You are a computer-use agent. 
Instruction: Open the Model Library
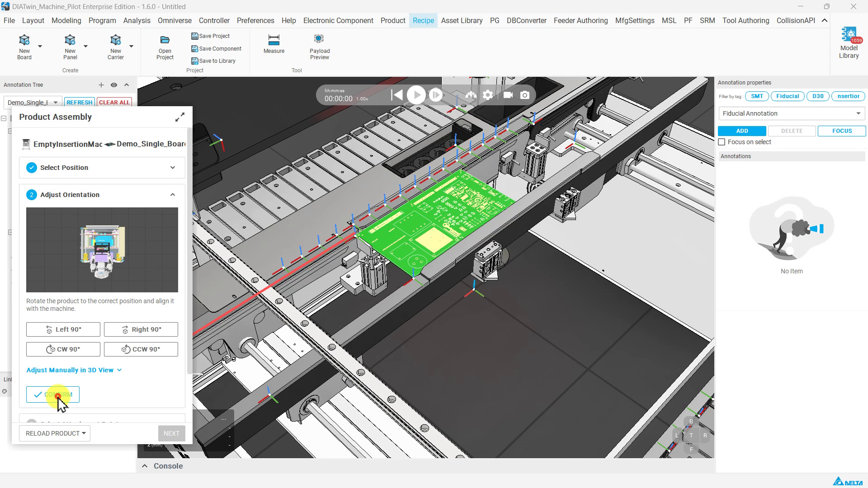[x=849, y=43]
